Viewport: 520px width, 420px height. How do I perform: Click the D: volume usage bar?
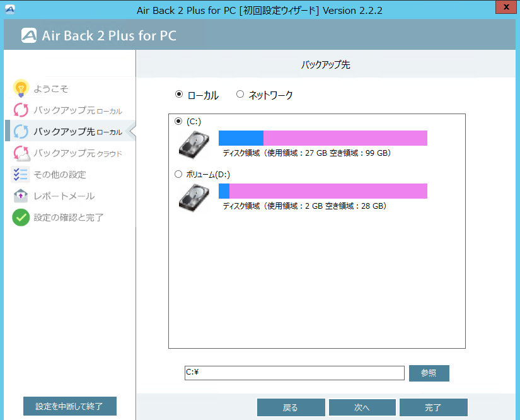point(323,191)
